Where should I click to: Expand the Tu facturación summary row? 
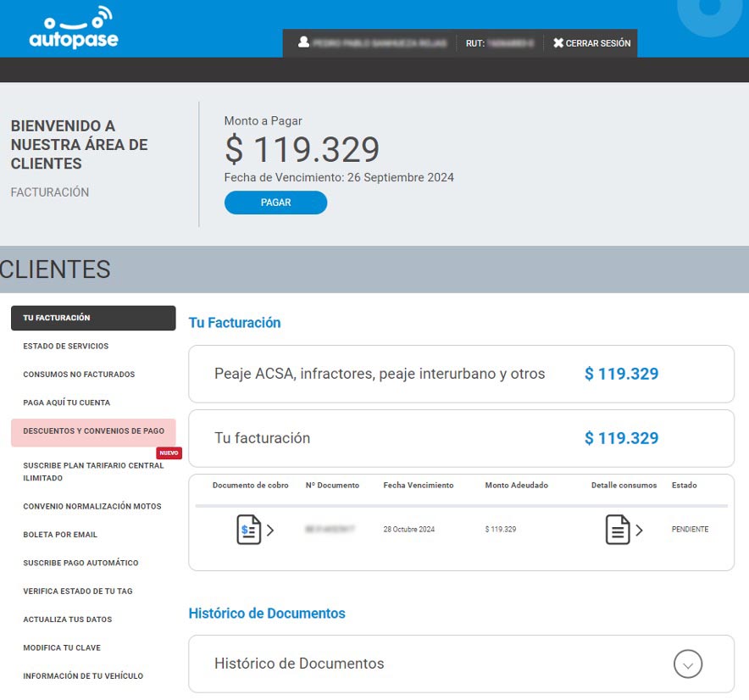click(x=461, y=438)
